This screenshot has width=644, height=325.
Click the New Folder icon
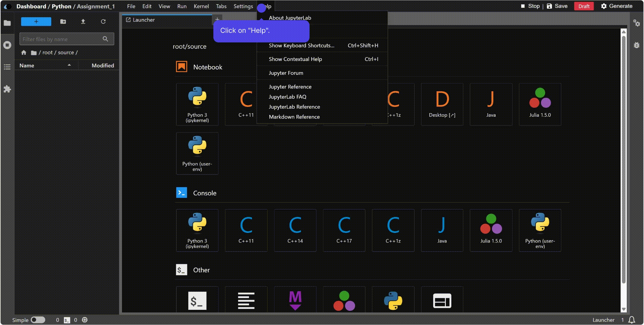tap(63, 21)
